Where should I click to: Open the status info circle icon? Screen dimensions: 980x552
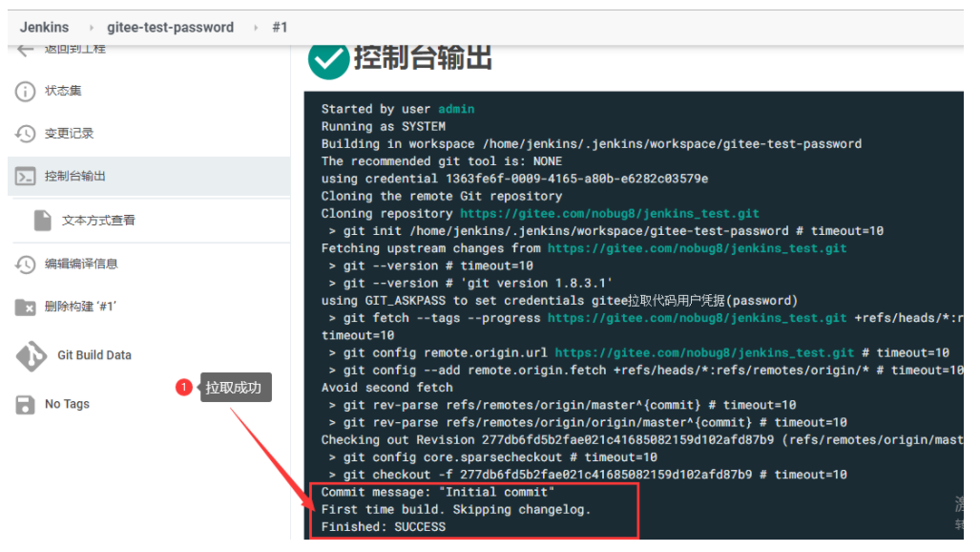(25, 92)
